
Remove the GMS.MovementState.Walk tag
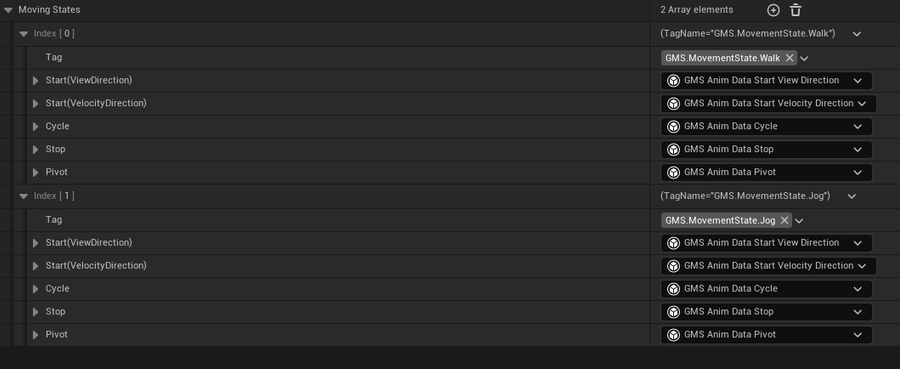[789, 58]
